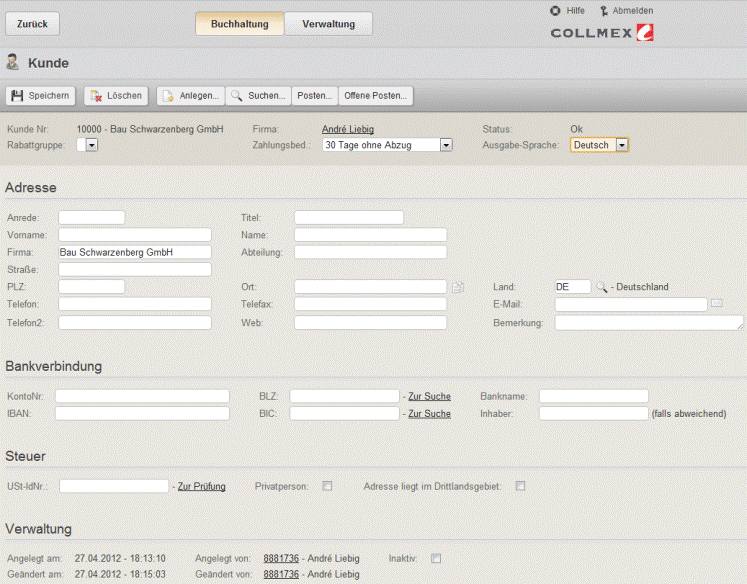This screenshot has height=584, width=747.
Task: Open the Rabattgruppe dropdown
Action: [x=87, y=145]
